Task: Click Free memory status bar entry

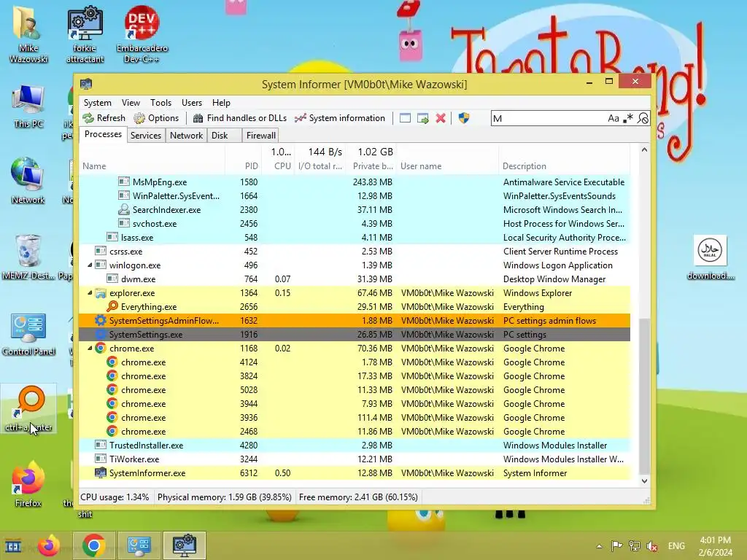Action: point(358,497)
